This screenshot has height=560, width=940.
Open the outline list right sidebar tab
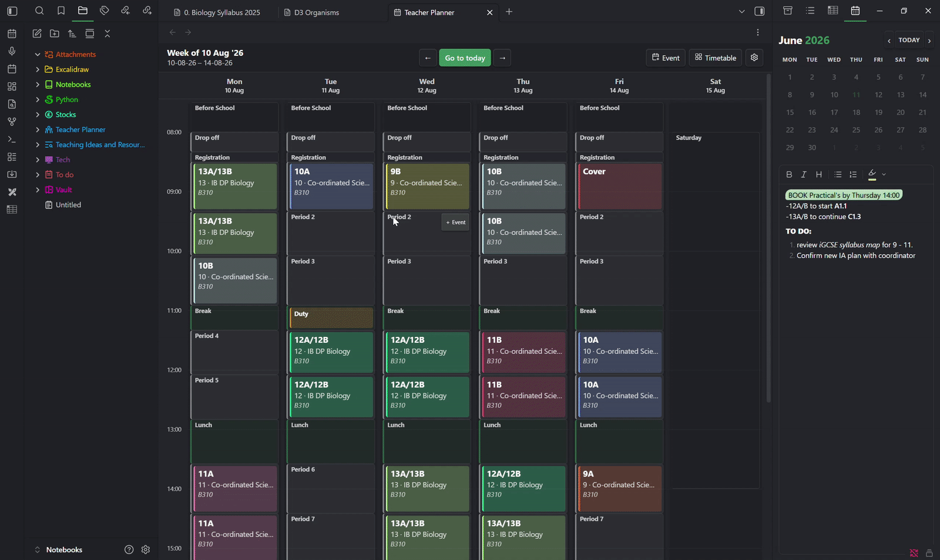[x=810, y=11]
